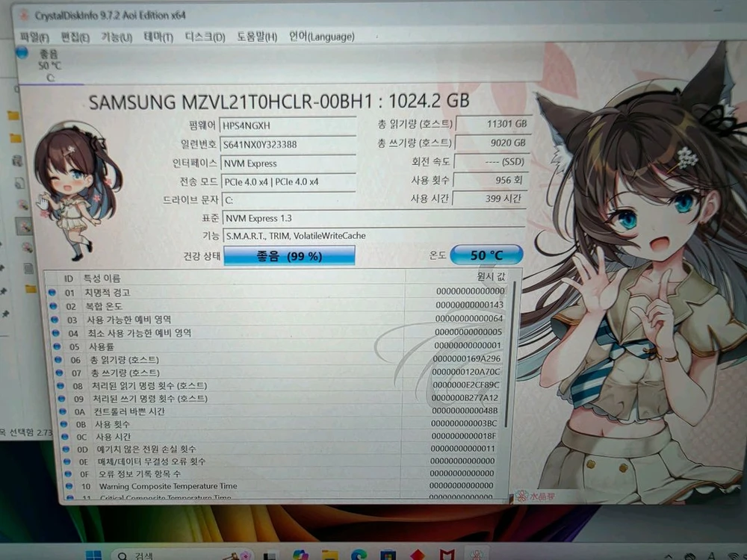Click the rotation rate field ---- (SSD)
The height and width of the screenshot is (560, 747).
pyautogui.click(x=490, y=162)
